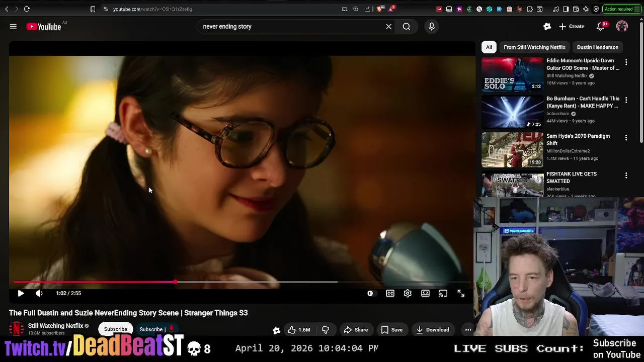Open the three-dot more actions menu
The width and height of the screenshot is (644, 362).
coord(468,330)
